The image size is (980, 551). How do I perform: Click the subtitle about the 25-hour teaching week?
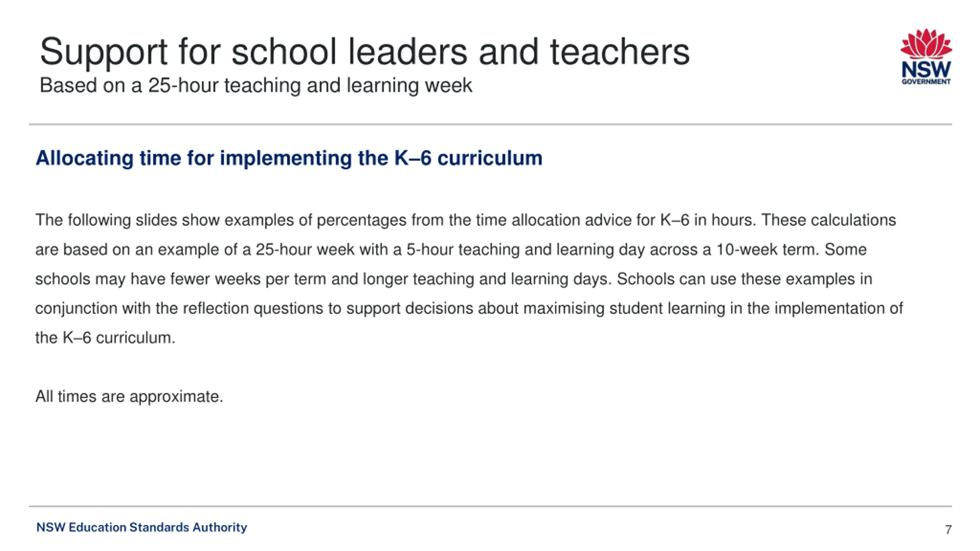coord(256,85)
